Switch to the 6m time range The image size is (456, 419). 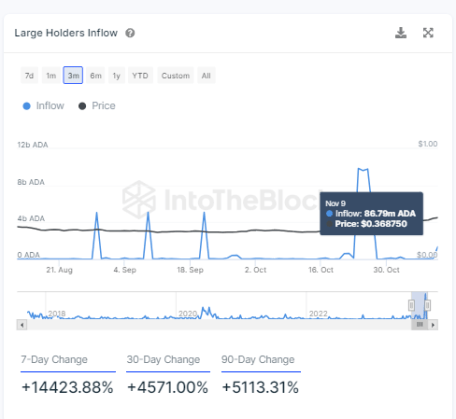point(96,76)
